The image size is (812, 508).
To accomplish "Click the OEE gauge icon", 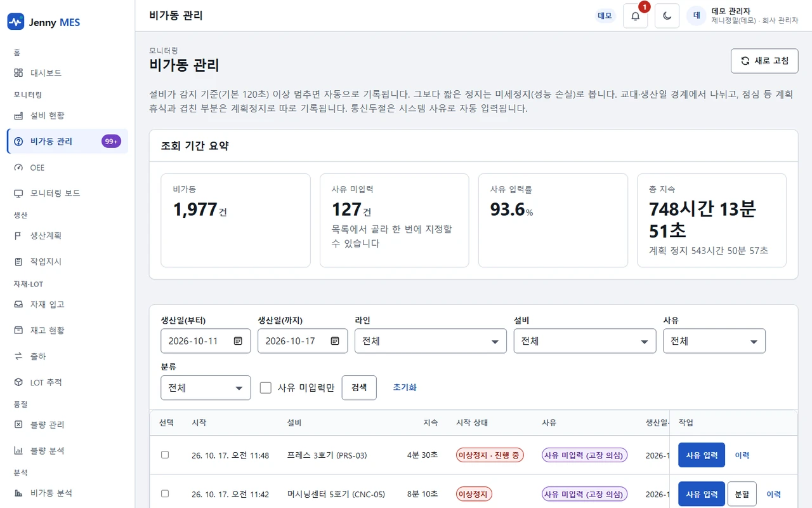I will (x=18, y=168).
